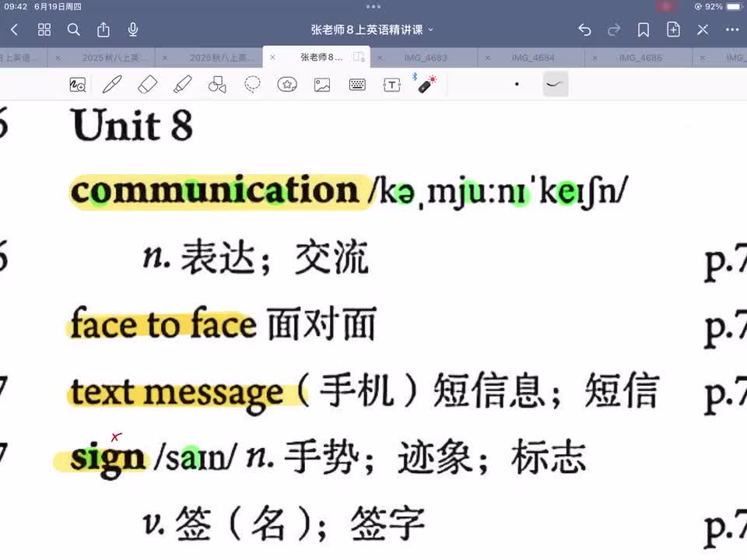Go back with the left chevron
Viewport: 747px width, 560px height.
click(14, 30)
